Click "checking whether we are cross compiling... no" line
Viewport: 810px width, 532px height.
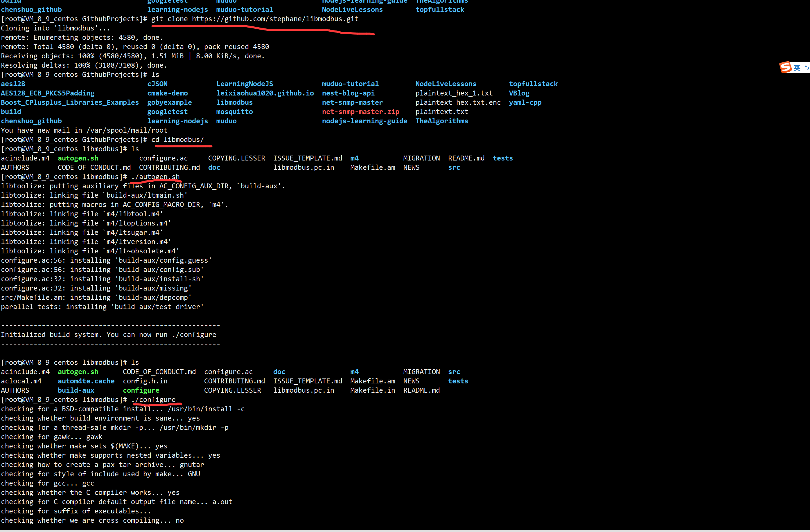point(92,520)
